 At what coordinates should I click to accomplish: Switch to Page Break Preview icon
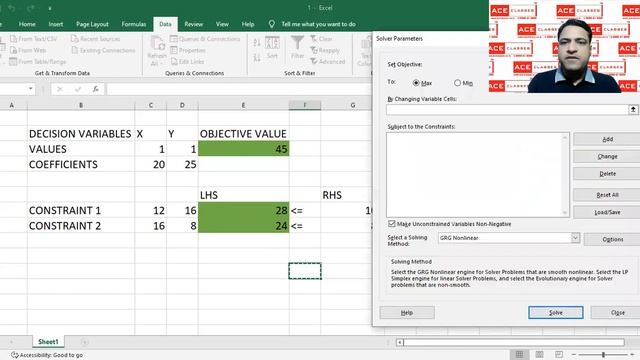click(x=559, y=354)
